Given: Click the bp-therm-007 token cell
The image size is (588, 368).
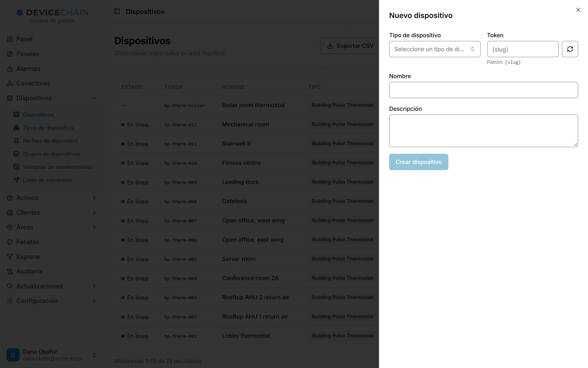Looking at the screenshot, I should 180,221.
